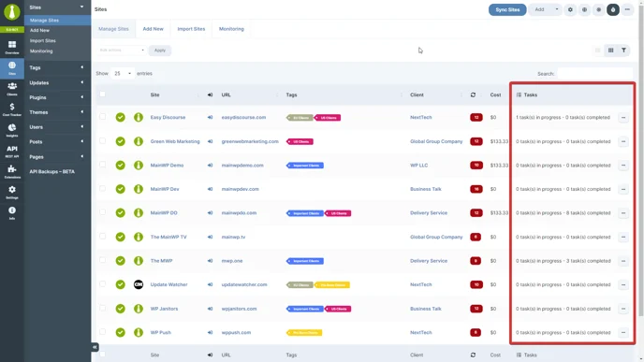Select Import Sites in the sidebar submenu

pos(43,40)
